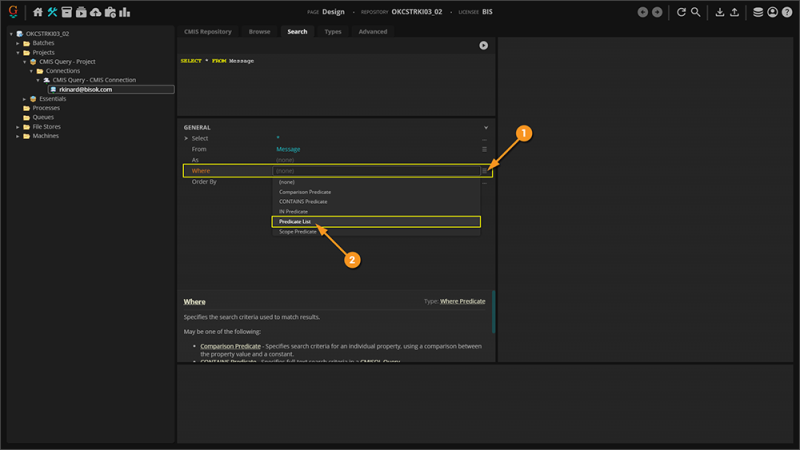Open the Design tools wrench icon
Viewport: 800px width, 450px height.
52,12
